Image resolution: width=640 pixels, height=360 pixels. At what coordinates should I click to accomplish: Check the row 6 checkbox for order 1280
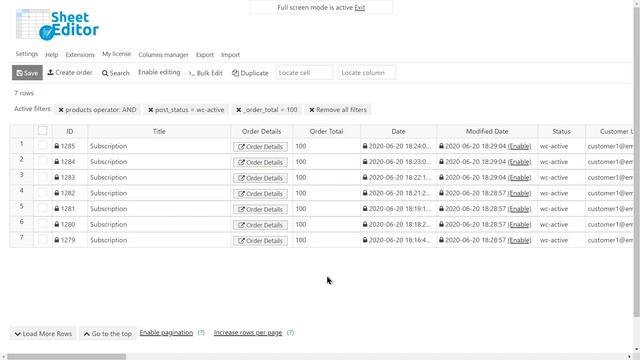42,224
